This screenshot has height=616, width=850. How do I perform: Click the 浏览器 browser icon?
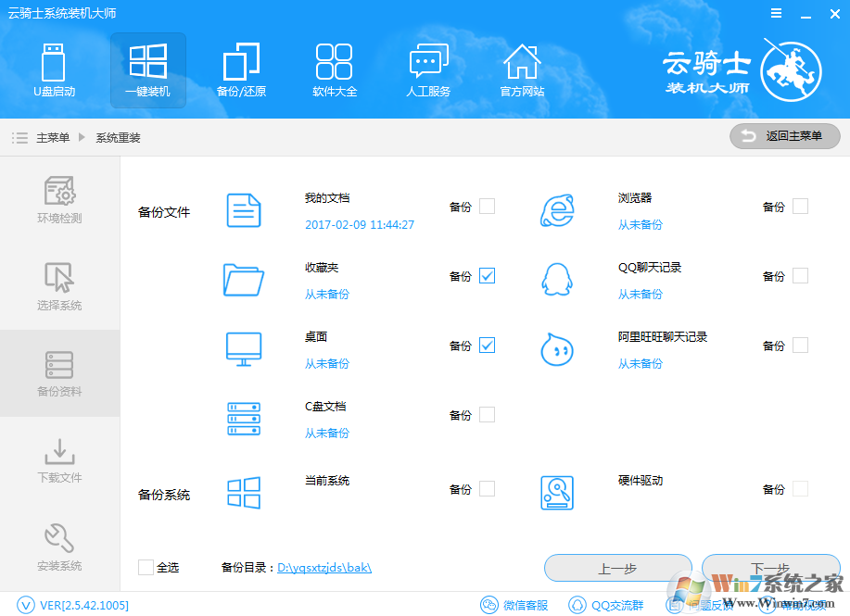(x=556, y=206)
